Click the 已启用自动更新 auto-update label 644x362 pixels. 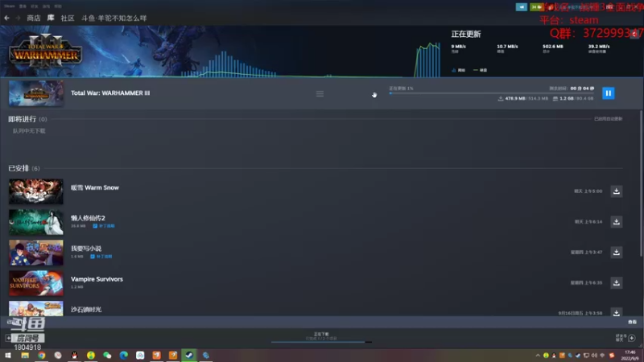(x=609, y=118)
